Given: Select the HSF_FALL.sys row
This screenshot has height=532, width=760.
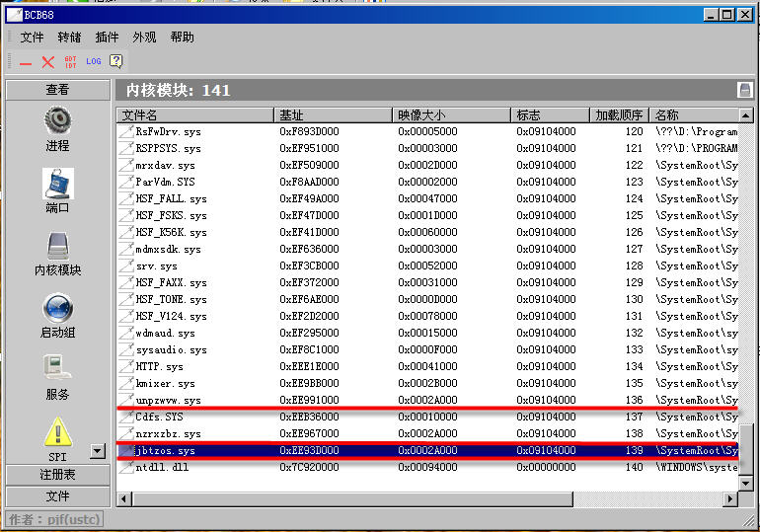Looking at the screenshot, I should coord(428,198).
